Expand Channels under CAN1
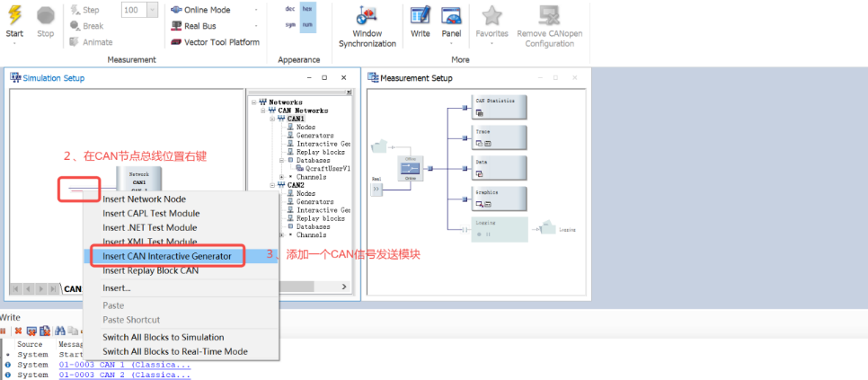Image resolution: width=868 pixels, height=380 pixels. click(x=282, y=177)
